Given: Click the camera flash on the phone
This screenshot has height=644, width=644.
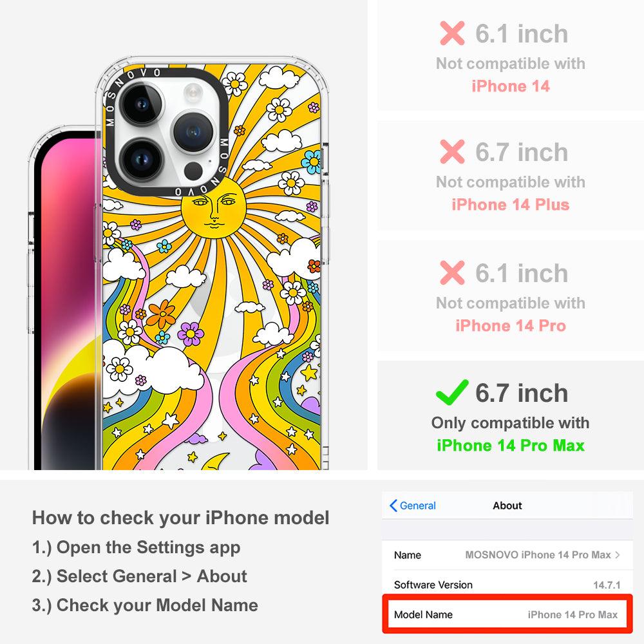Looking at the screenshot, I should tap(193, 93).
